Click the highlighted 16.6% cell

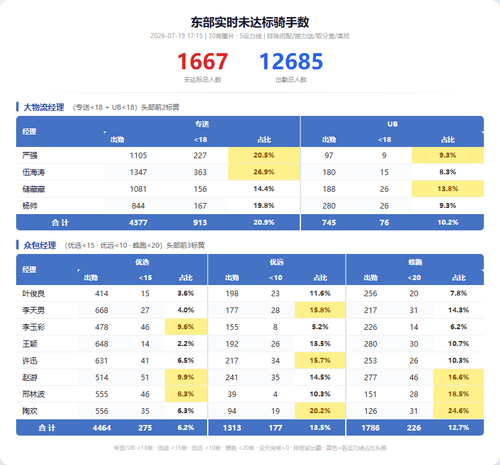[459, 377]
